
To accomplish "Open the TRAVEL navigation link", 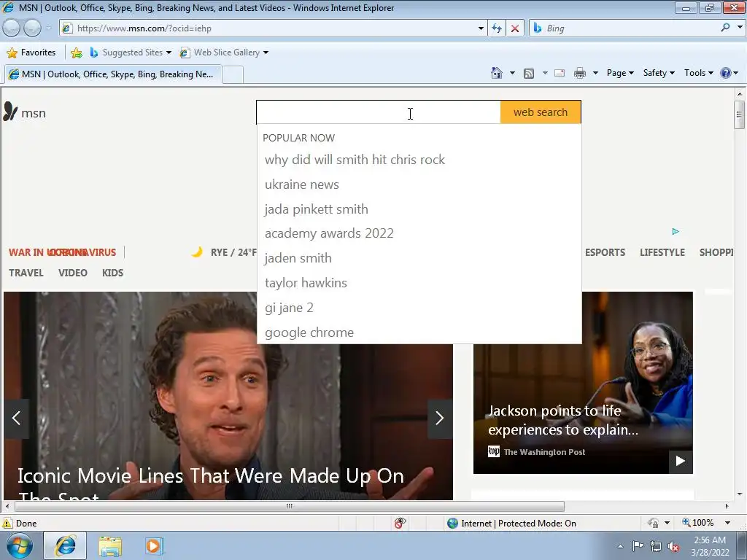I will coord(26,273).
